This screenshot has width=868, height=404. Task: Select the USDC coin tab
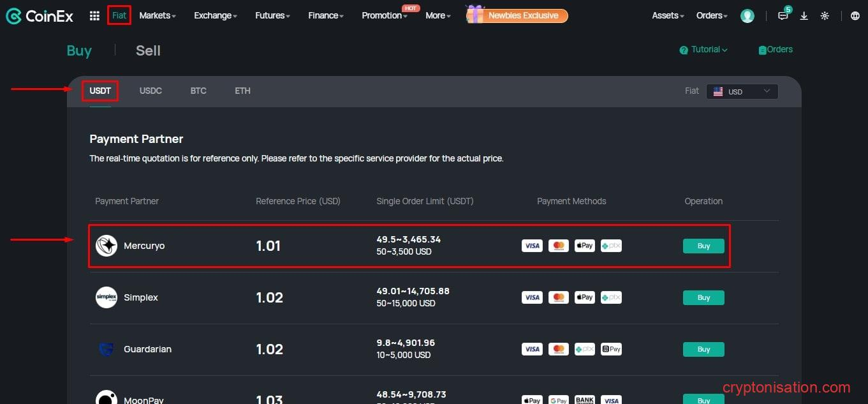click(151, 91)
